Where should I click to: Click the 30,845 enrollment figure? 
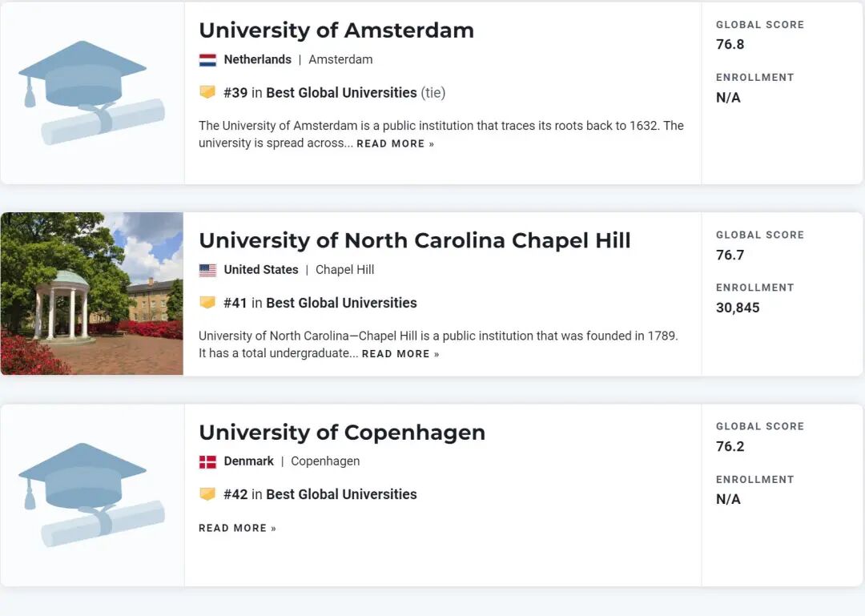click(738, 308)
